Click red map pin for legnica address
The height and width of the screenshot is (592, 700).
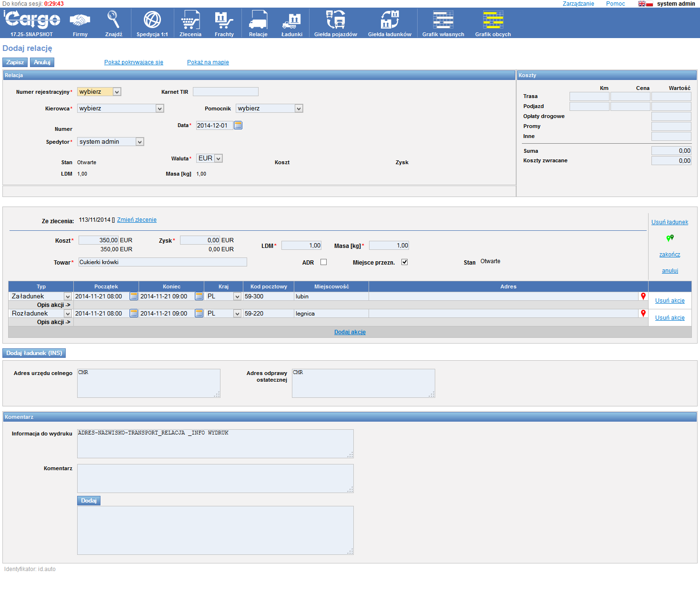pos(643,313)
